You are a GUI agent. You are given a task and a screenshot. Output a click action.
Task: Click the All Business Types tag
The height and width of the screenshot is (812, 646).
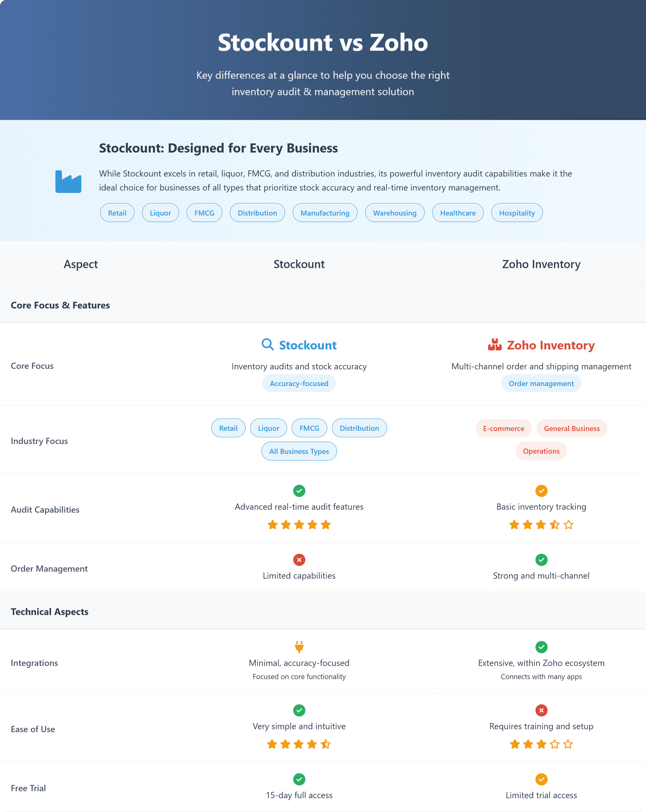[x=299, y=451]
